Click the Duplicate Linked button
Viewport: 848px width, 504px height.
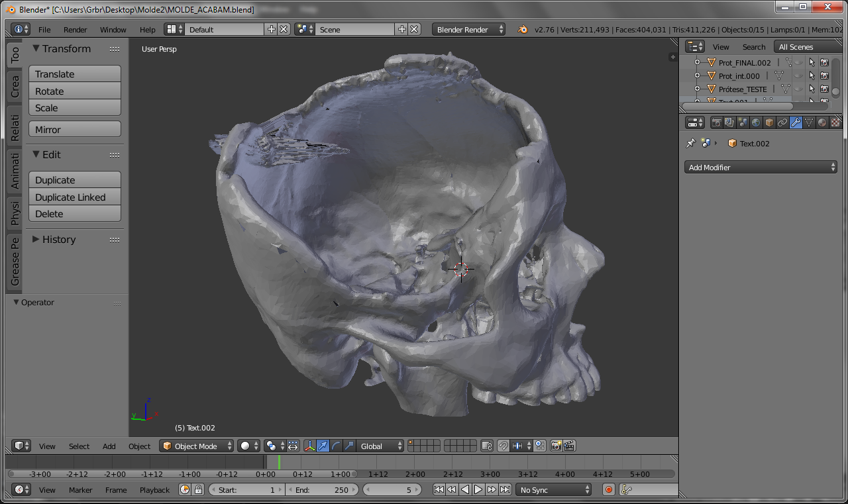(x=75, y=197)
